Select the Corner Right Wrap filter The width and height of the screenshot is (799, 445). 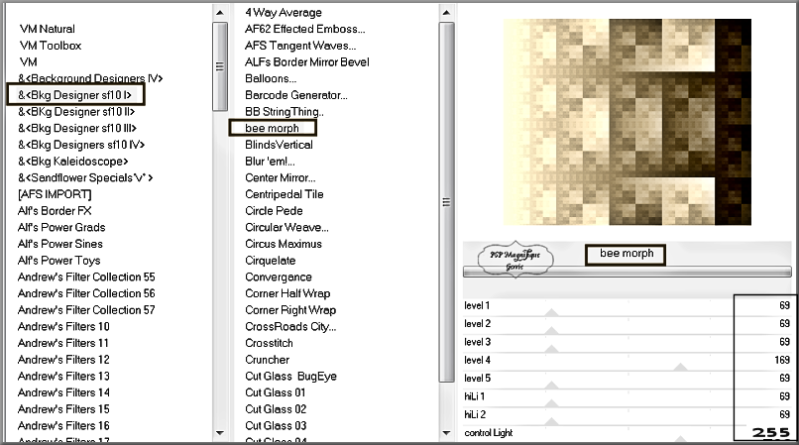point(290,310)
